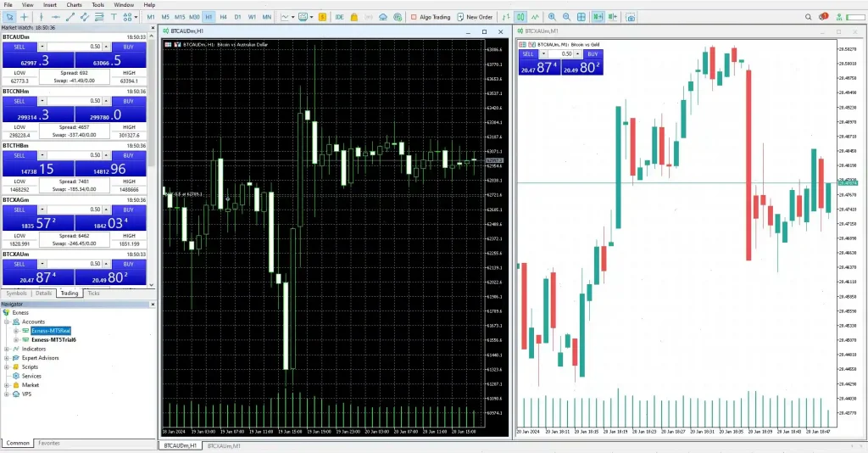The width and height of the screenshot is (868, 453).
Task: Switch chart to W1 timeframe
Action: (252, 17)
